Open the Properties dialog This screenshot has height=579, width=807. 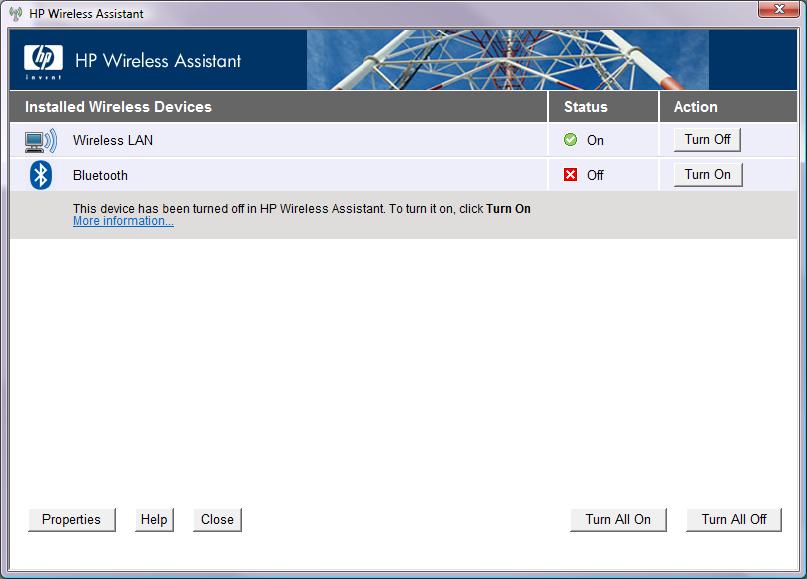[72, 519]
